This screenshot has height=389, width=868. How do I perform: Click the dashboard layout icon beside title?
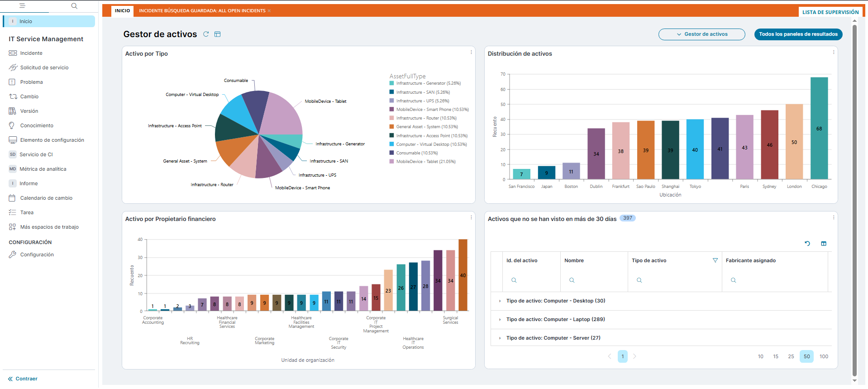(217, 34)
